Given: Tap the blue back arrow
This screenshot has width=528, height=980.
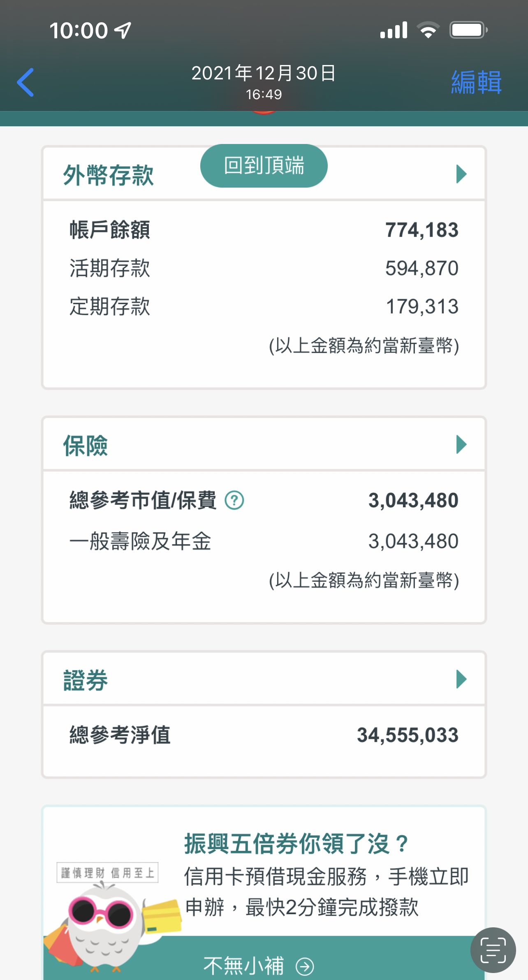Looking at the screenshot, I should pos(25,82).
